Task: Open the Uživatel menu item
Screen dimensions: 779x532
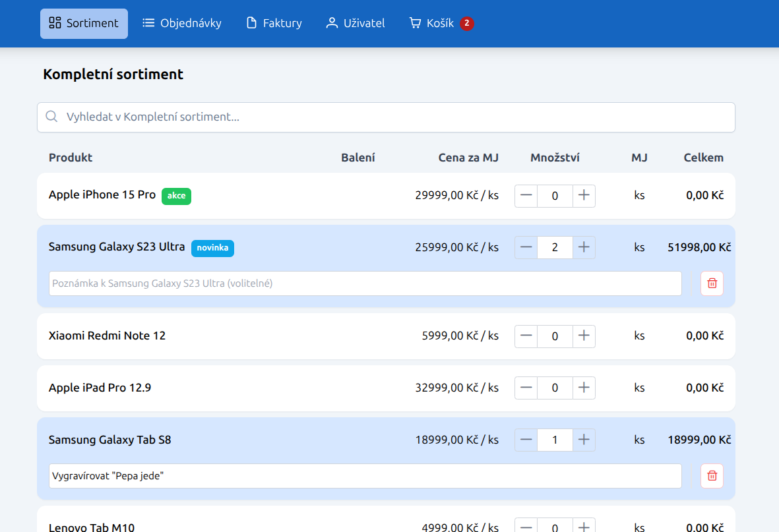Action: coord(356,23)
